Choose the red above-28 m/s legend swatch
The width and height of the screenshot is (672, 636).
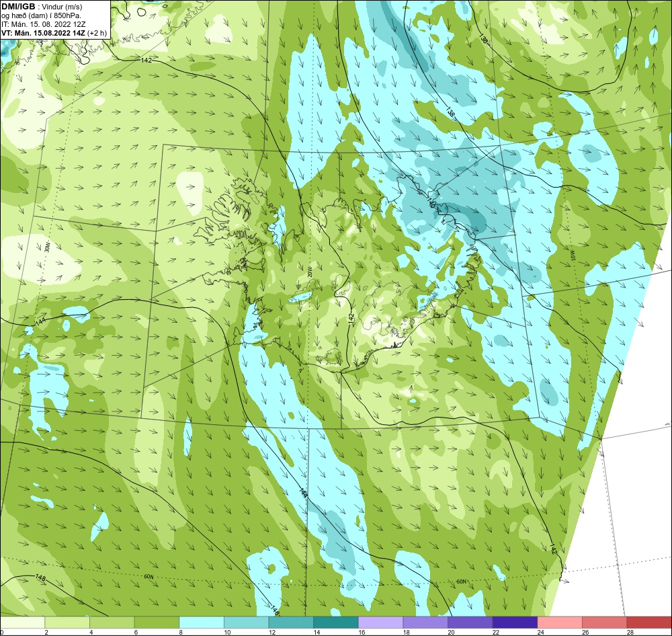click(649, 623)
